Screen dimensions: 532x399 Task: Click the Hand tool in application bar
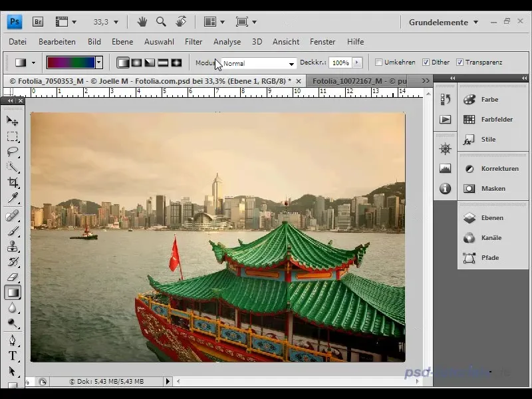142,22
